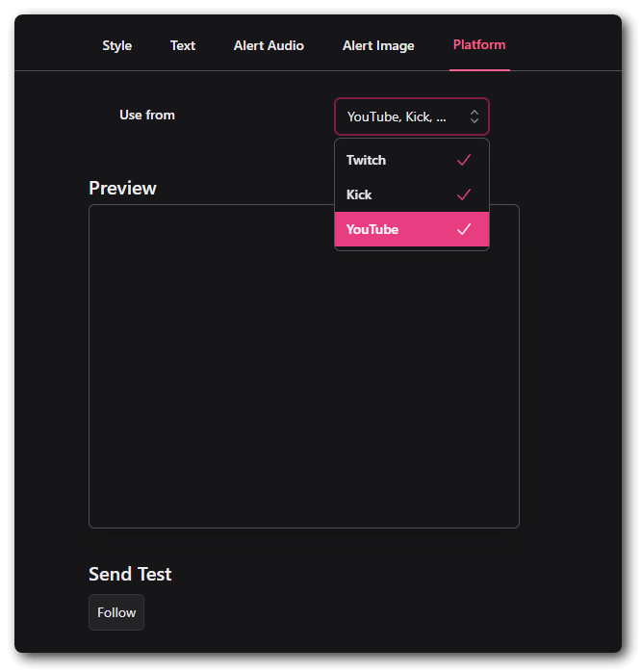Open the Text tab
Screen dimensions: 641x672
coord(183,45)
